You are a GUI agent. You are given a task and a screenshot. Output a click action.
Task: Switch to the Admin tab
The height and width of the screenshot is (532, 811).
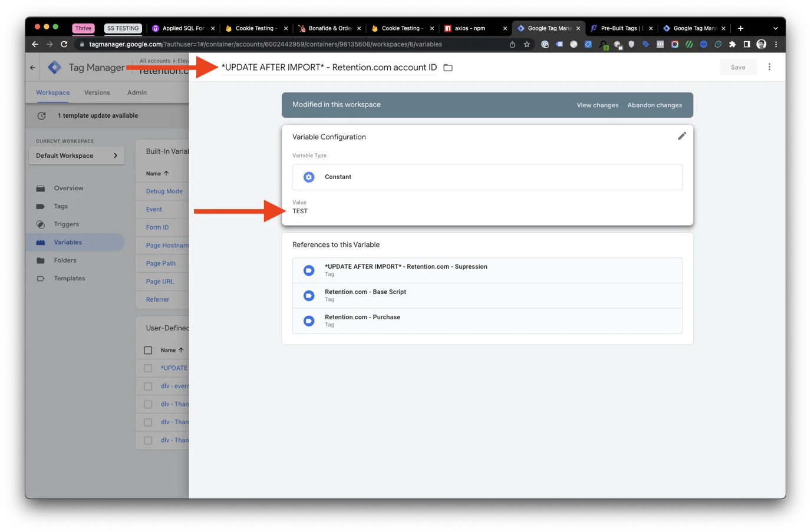(137, 92)
